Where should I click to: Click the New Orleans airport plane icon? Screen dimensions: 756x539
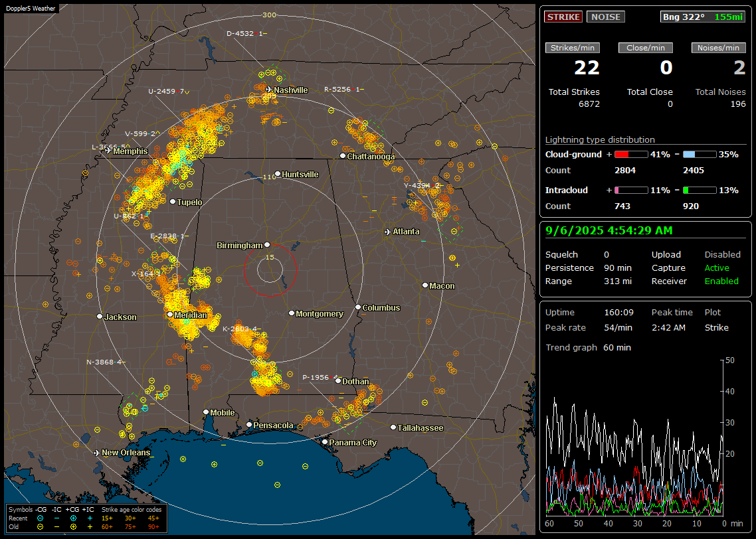[97, 453]
